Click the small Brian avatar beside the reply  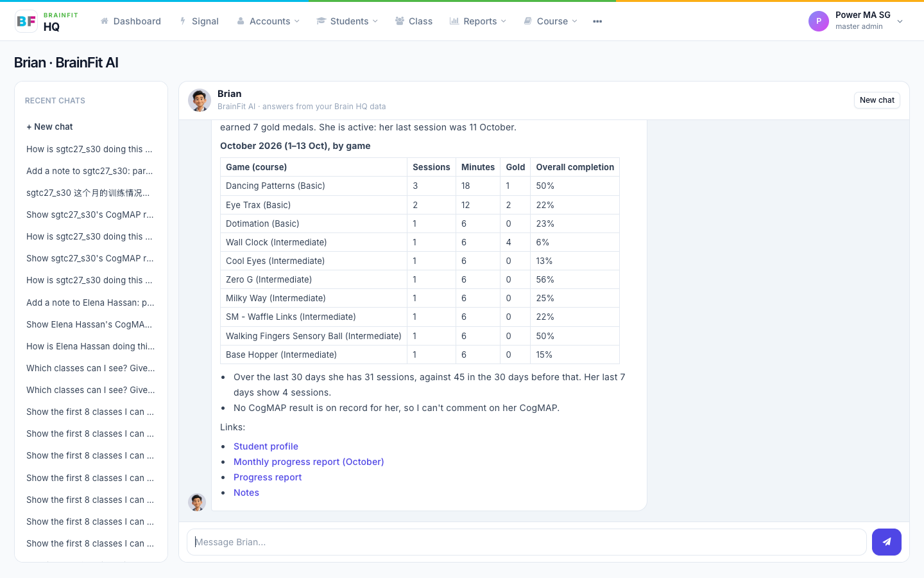coord(197,502)
